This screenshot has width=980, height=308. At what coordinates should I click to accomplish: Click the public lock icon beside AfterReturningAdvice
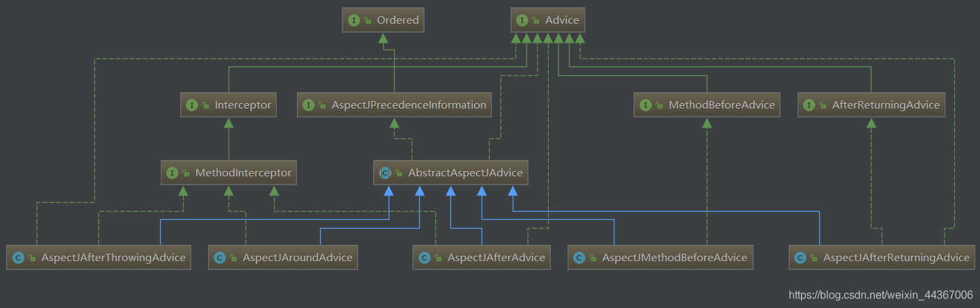click(x=823, y=106)
